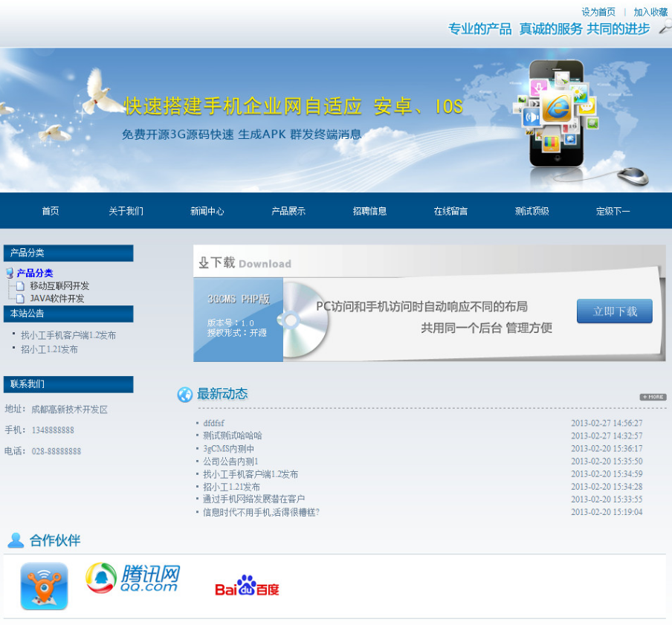
Task: Open the news item 通过手机网络发展潜在客户
Action: click(253, 499)
